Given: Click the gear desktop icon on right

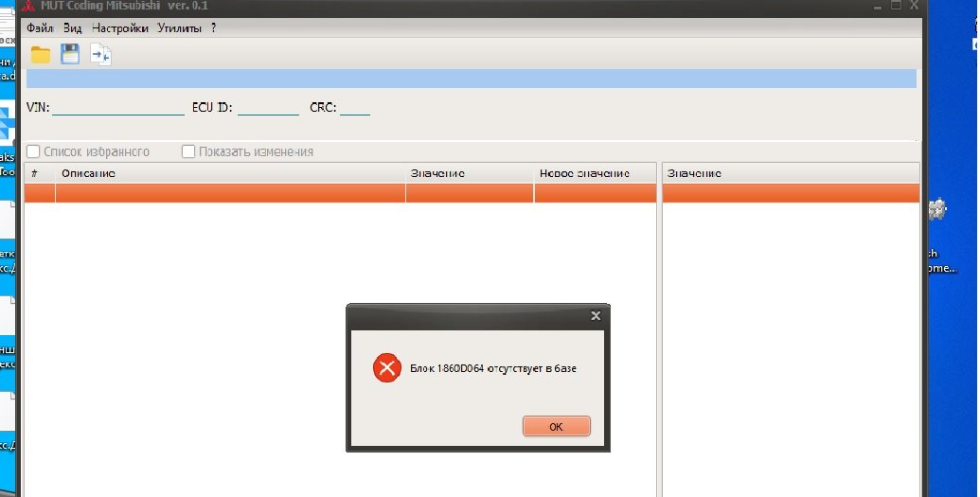Looking at the screenshot, I should pyautogui.click(x=938, y=210).
